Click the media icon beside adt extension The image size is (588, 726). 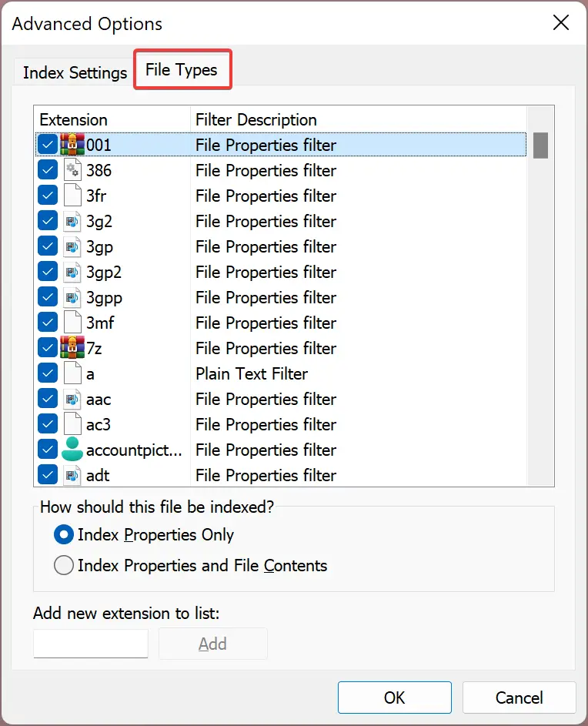tap(72, 475)
